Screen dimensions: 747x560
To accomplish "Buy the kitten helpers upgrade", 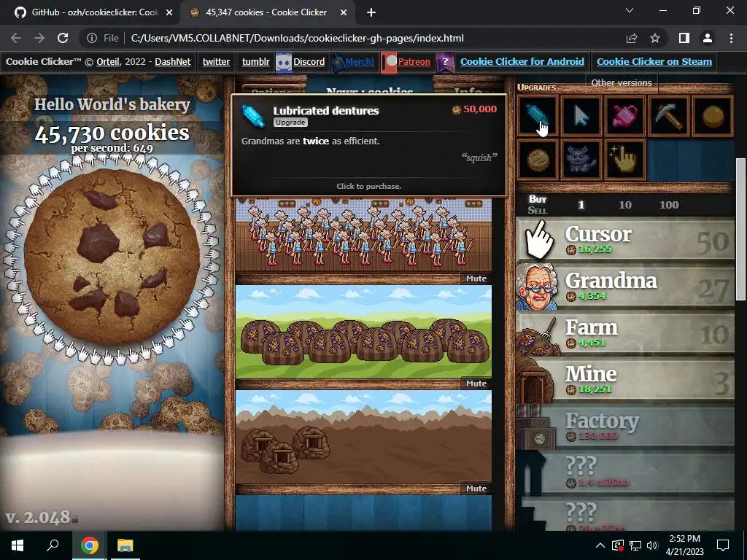I will [581, 159].
